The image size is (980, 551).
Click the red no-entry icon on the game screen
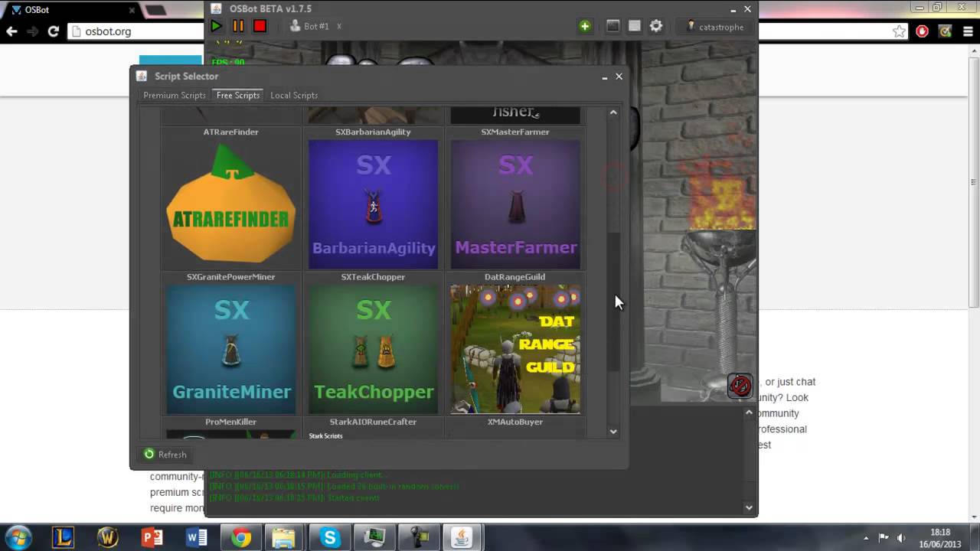(740, 386)
